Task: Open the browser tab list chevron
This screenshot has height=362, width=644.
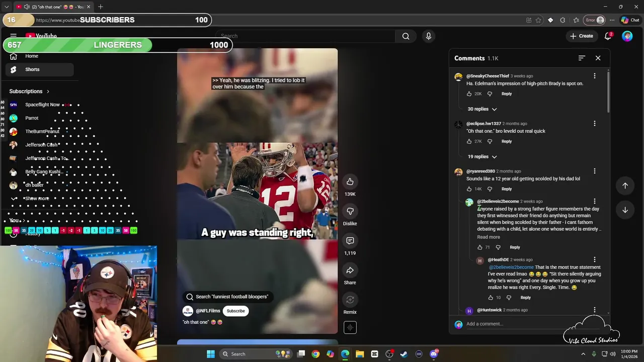Action: [x=7, y=7]
